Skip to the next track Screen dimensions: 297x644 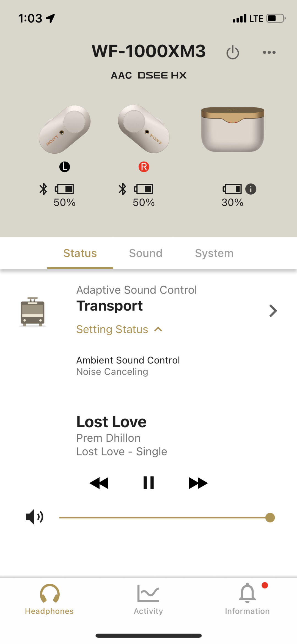click(x=198, y=483)
